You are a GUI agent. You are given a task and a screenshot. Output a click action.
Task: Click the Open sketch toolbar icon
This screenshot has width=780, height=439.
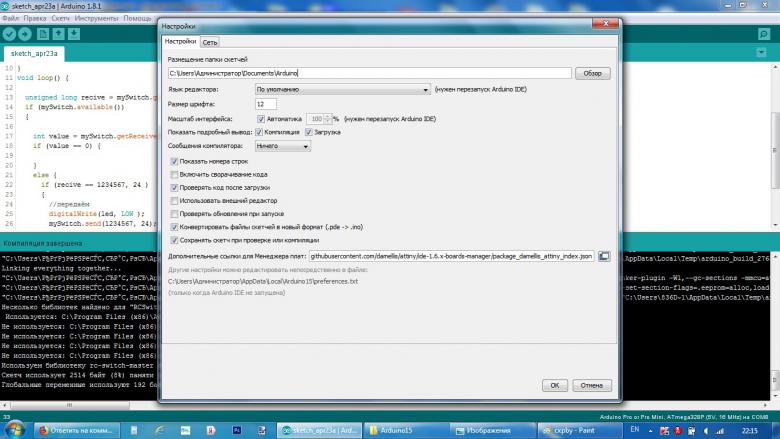pos(59,34)
